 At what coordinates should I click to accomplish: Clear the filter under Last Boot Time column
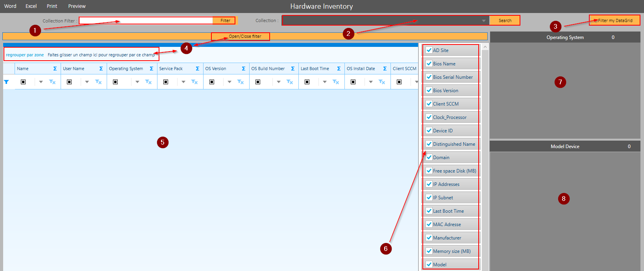336,82
